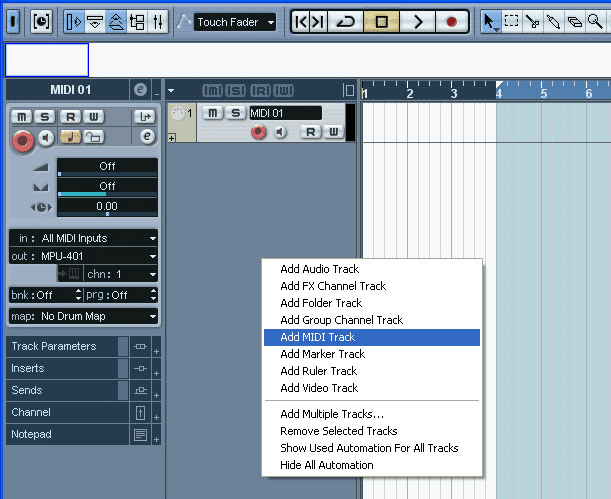Toggle Solo in the inspector panel

click(45, 116)
